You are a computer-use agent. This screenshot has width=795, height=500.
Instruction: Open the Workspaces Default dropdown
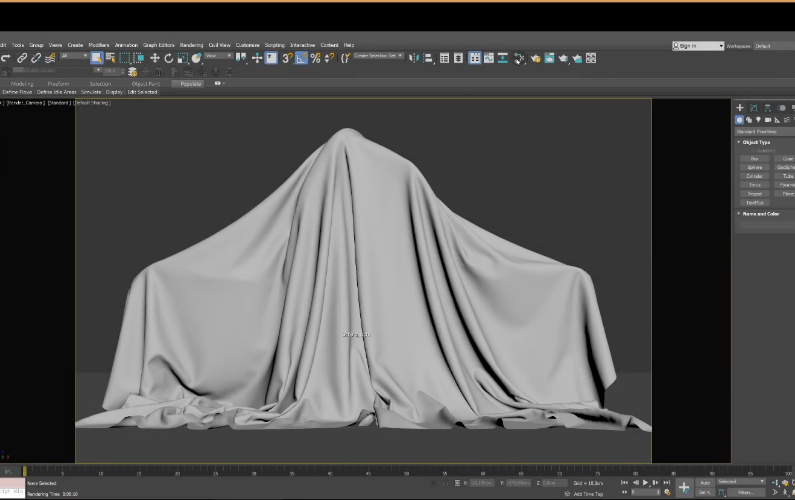772,45
